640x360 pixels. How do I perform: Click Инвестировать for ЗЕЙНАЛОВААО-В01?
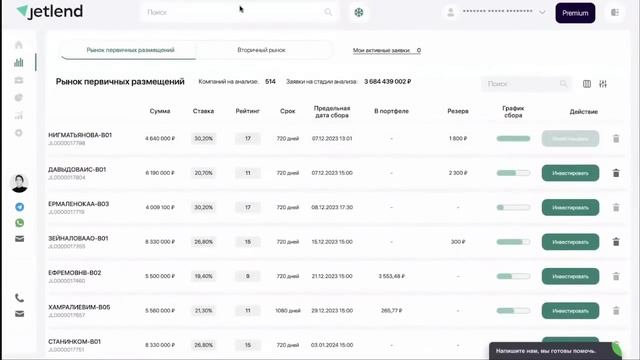coord(570,242)
